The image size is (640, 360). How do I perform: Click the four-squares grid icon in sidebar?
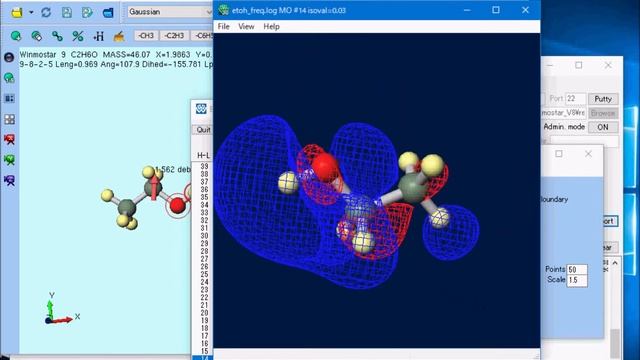[x=9, y=119]
